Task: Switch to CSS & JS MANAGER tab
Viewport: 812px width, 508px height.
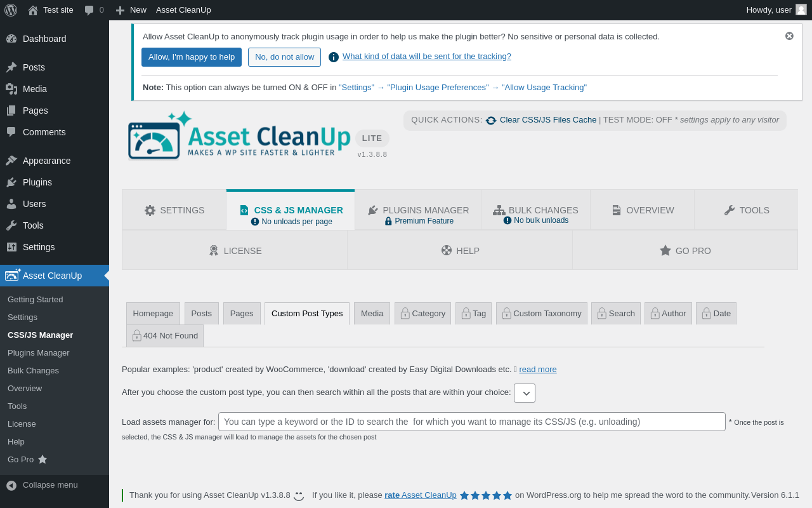Action: click(291, 210)
